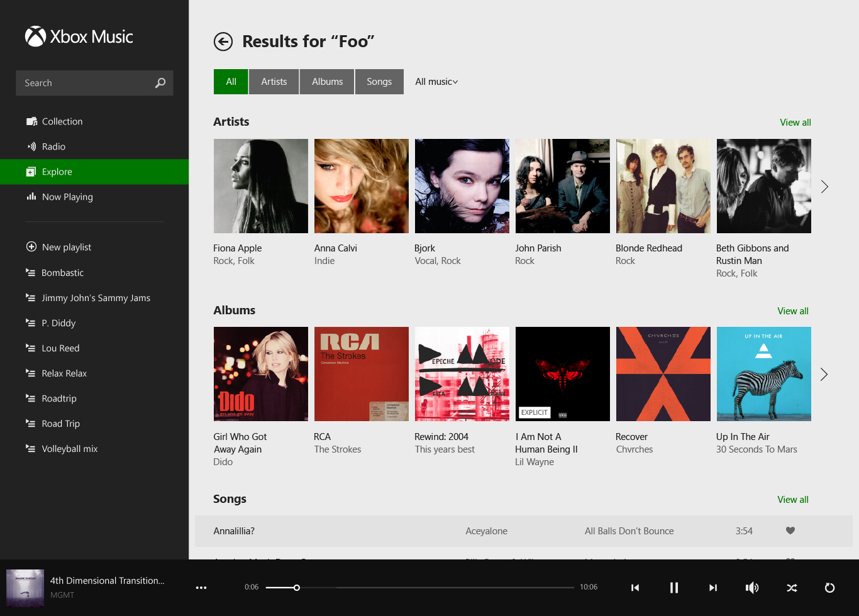859x616 pixels.
Task: Open the John Parish artist thumbnail
Action: (563, 186)
